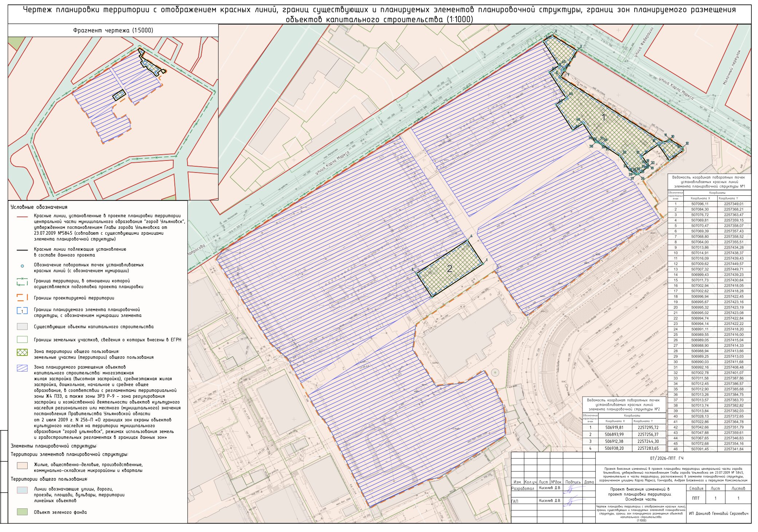Click the ИП Данилов Геннадий Сергеевич cell
The width and height of the screenshot is (758, 532).
coord(719,513)
